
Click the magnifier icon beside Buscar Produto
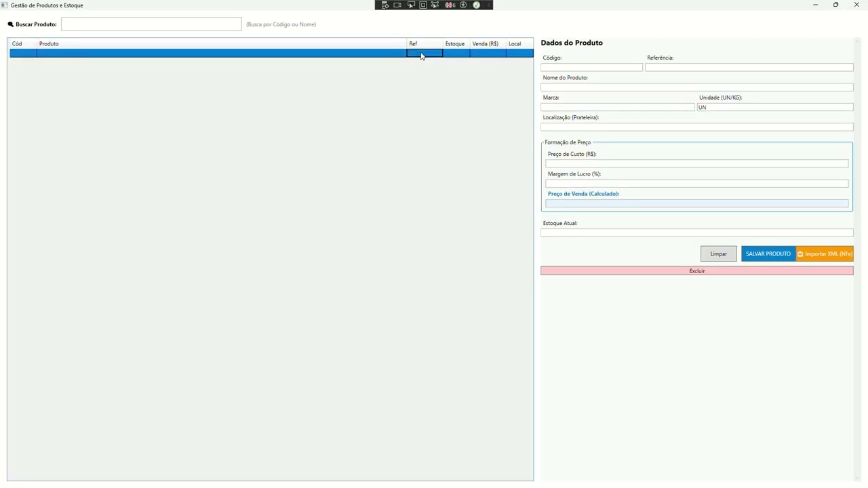pos(10,24)
